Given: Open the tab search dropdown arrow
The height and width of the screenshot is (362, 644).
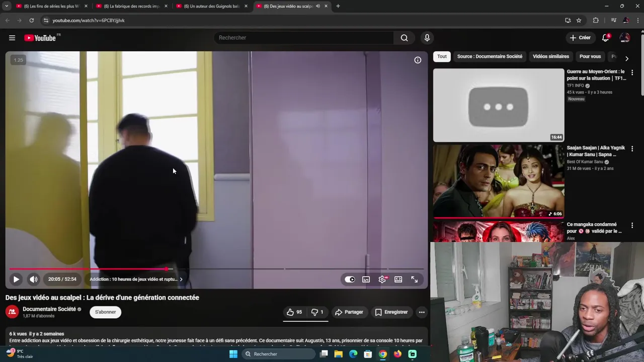Looking at the screenshot, I should [7, 6].
